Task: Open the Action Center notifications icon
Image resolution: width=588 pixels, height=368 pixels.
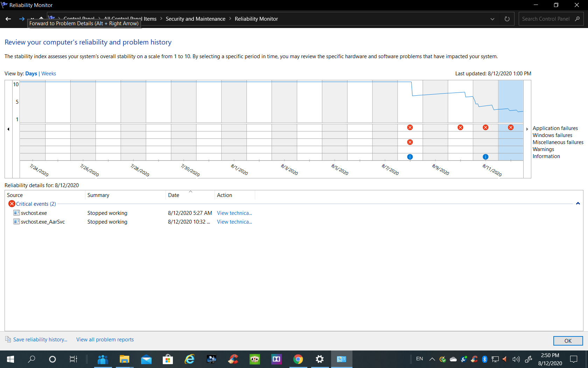Action: click(x=574, y=359)
